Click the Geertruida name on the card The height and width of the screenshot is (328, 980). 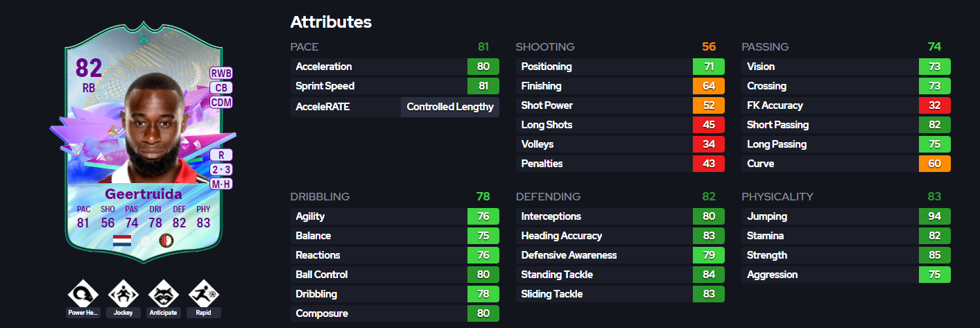144,193
